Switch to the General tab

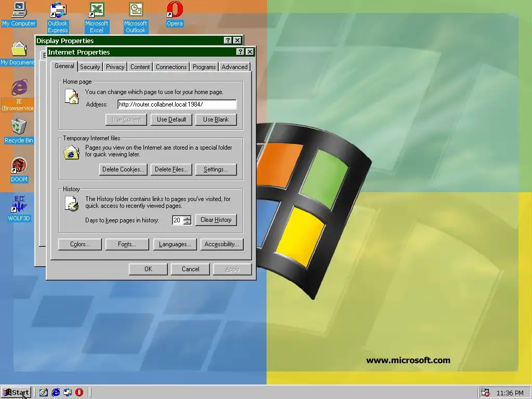(64, 66)
